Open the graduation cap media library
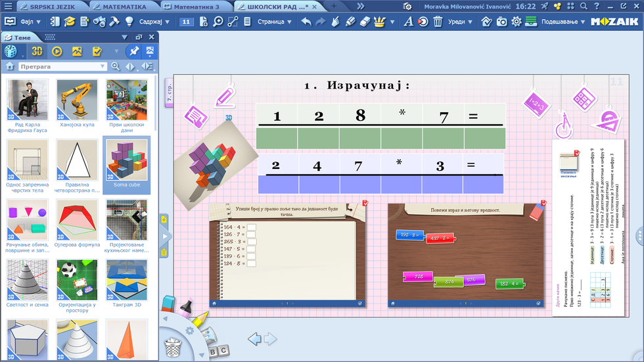644x362 pixels. pyautogui.click(x=70, y=22)
